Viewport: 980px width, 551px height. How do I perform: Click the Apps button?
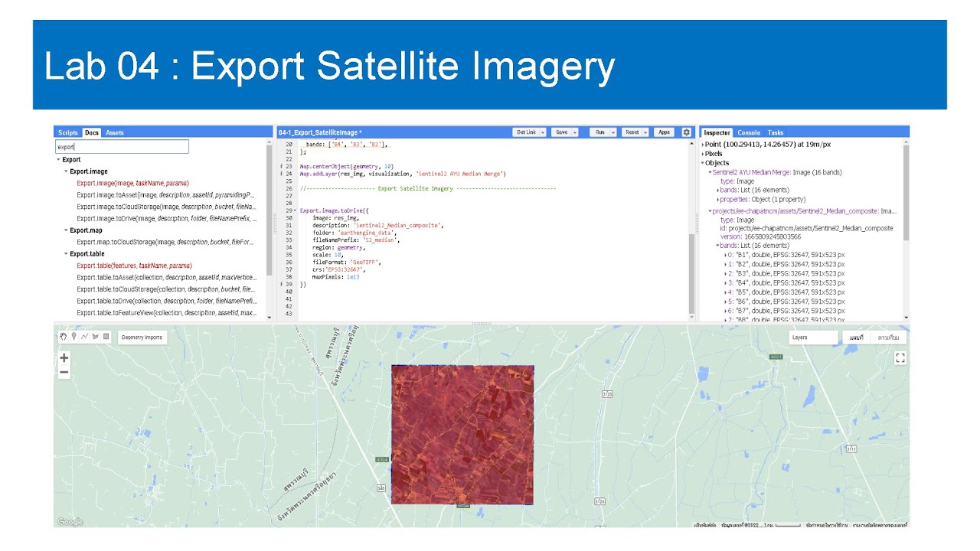(664, 132)
